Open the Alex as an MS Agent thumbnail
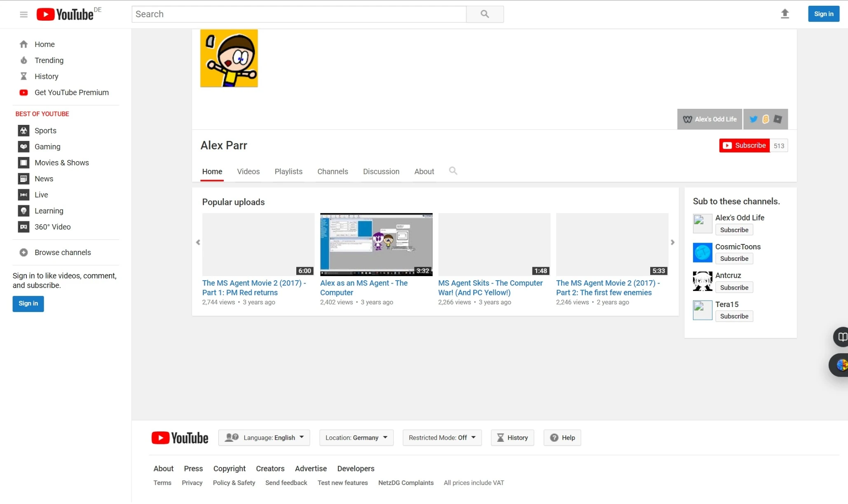Image resolution: width=848 pixels, height=504 pixels. [376, 244]
